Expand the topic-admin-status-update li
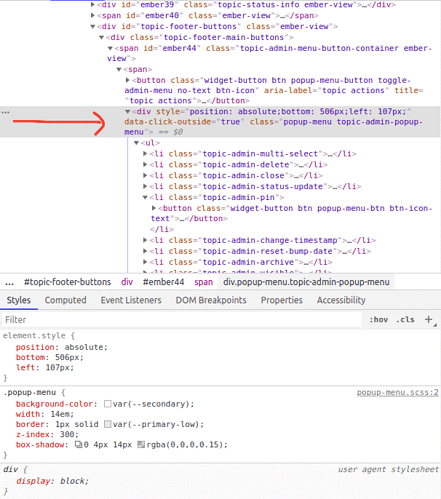This screenshot has height=499, width=441. 145,186
